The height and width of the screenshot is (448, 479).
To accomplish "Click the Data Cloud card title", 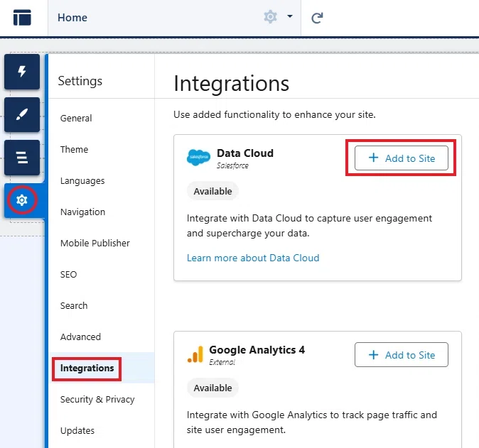I will pyautogui.click(x=245, y=153).
